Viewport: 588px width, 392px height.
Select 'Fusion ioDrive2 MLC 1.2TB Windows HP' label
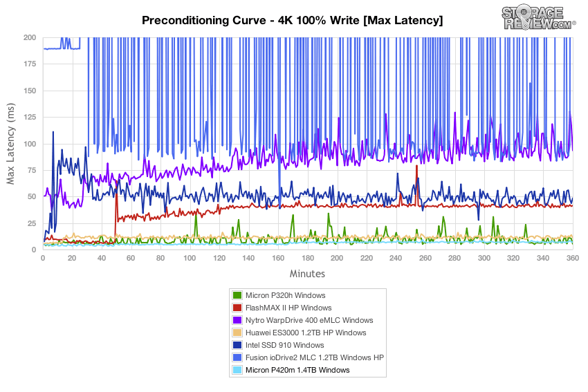(315, 357)
